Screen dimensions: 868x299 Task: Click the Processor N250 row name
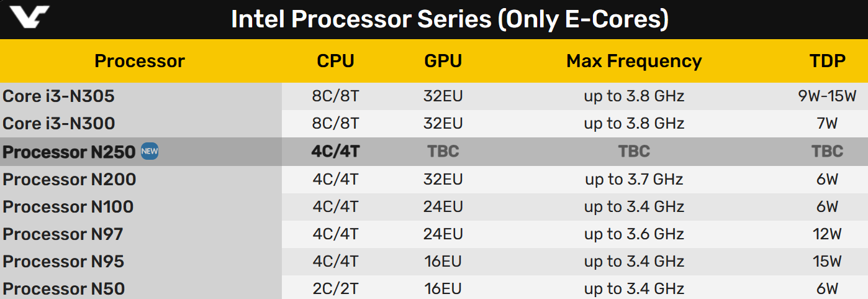pos(70,152)
